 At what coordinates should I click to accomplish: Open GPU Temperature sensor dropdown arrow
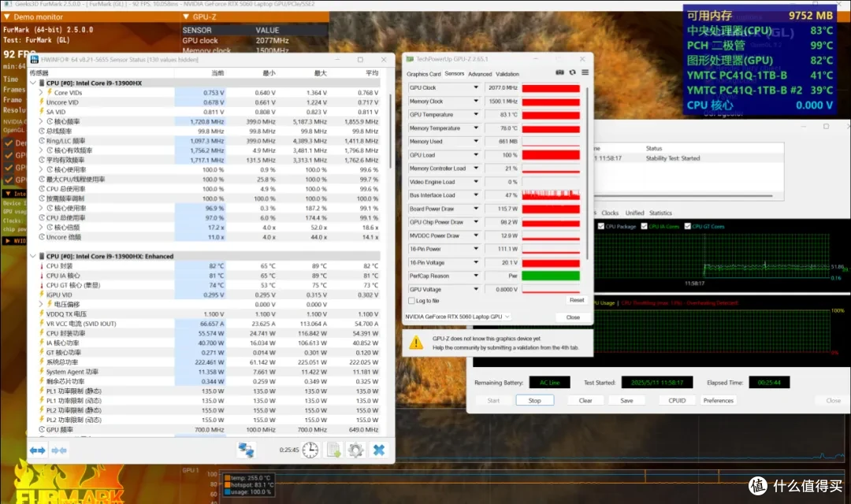coord(476,114)
